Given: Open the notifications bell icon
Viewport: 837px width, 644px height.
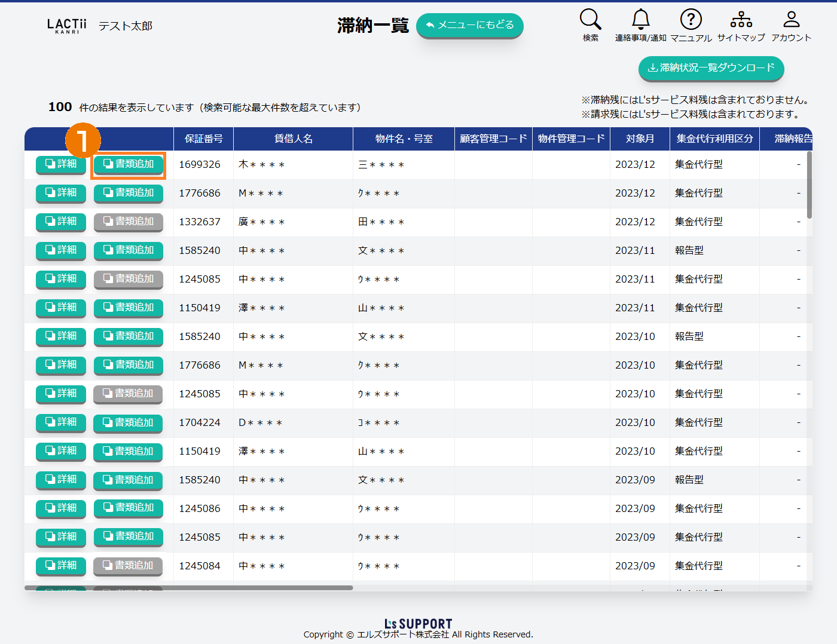Looking at the screenshot, I should click(640, 20).
